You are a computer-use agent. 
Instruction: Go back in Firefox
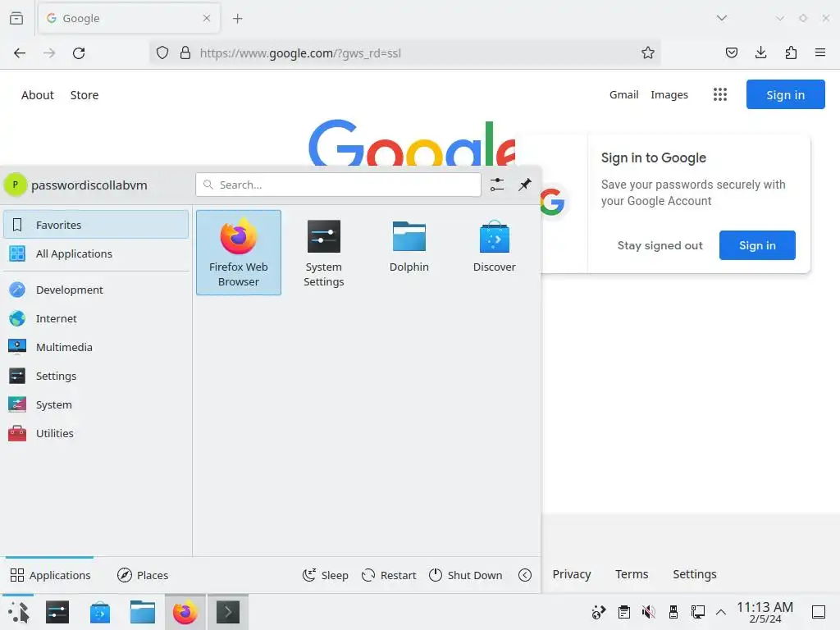20,53
